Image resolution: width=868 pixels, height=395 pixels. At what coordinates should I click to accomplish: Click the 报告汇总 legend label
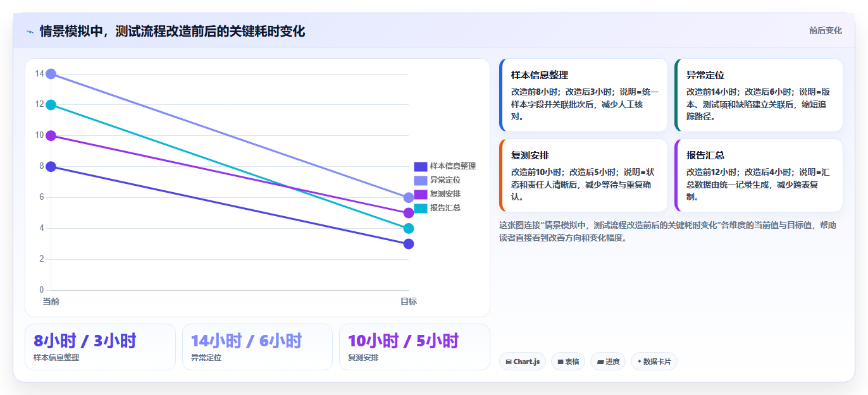coord(445,208)
